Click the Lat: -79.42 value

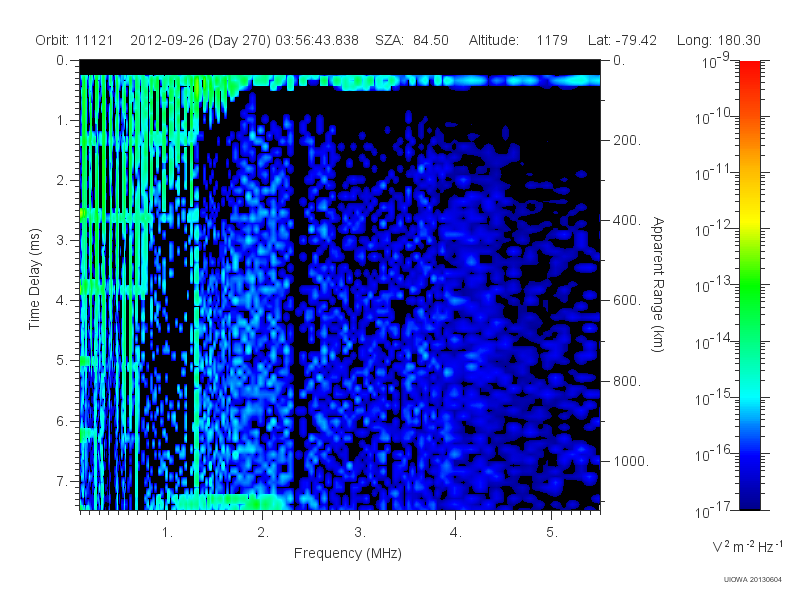point(622,40)
